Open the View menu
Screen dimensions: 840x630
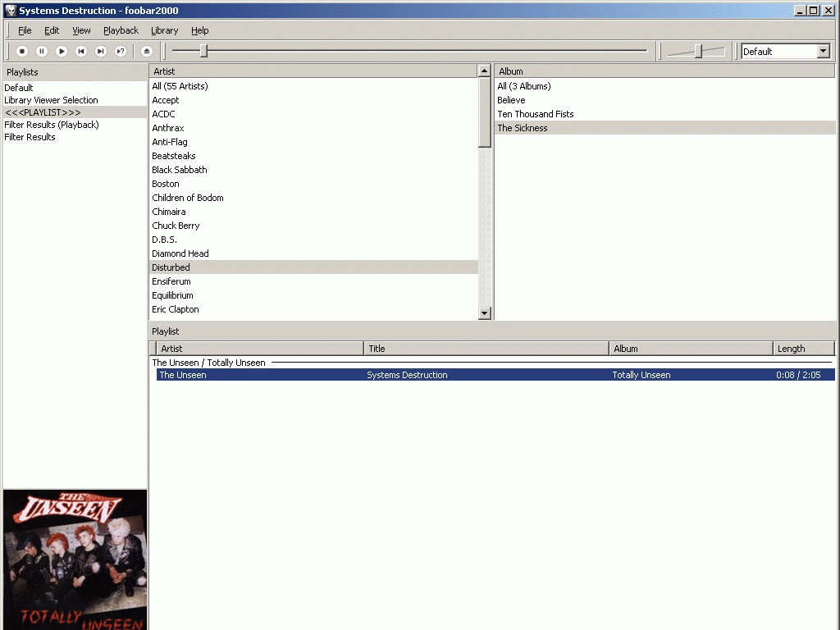[81, 30]
